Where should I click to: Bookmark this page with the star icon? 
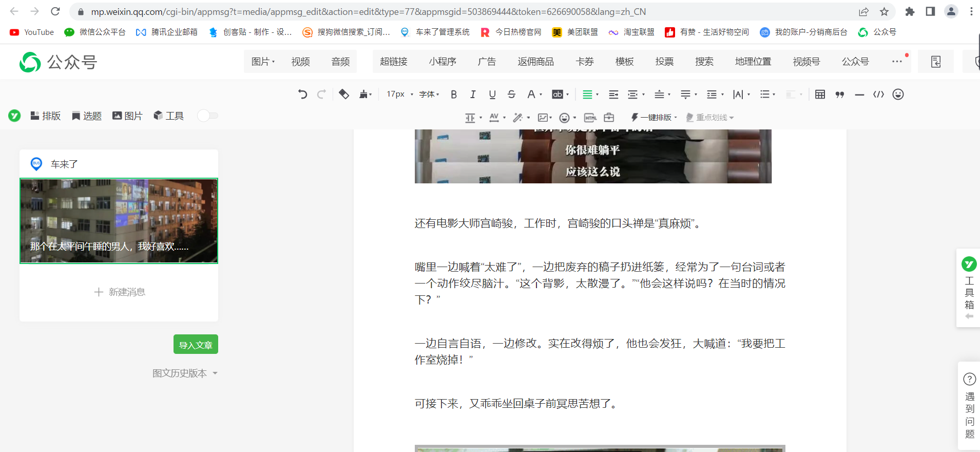click(x=884, y=11)
